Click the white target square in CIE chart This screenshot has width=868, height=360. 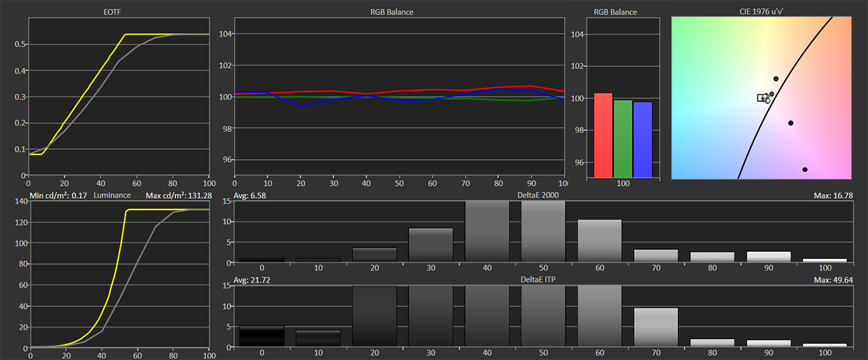(762, 98)
